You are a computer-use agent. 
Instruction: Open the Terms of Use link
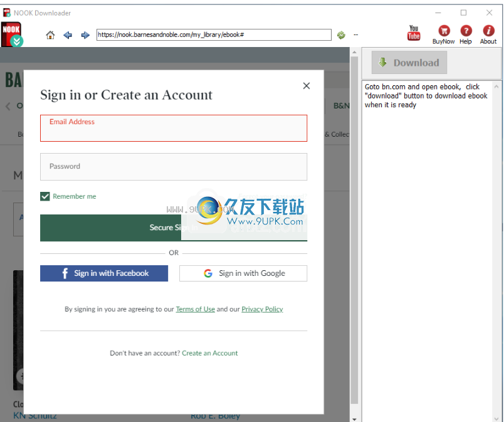[195, 309]
